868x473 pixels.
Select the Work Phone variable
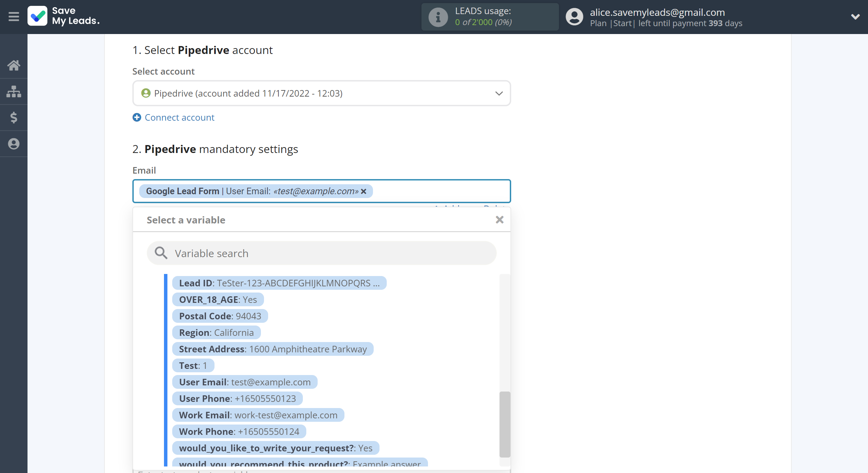pyautogui.click(x=239, y=431)
